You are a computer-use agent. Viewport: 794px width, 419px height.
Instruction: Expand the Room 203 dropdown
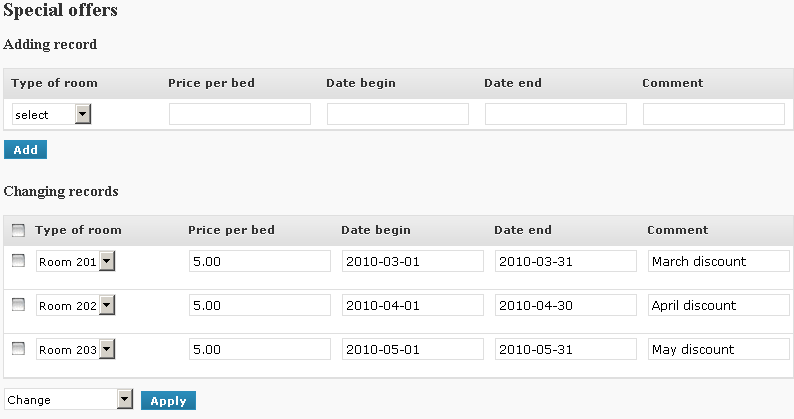(75, 350)
